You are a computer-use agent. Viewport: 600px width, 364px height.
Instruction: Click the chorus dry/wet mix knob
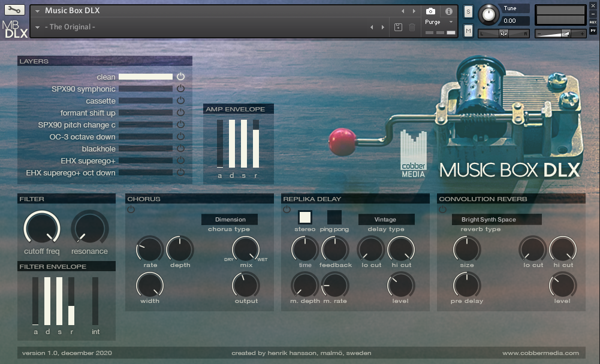pyautogui.click(x=246, y=249)
